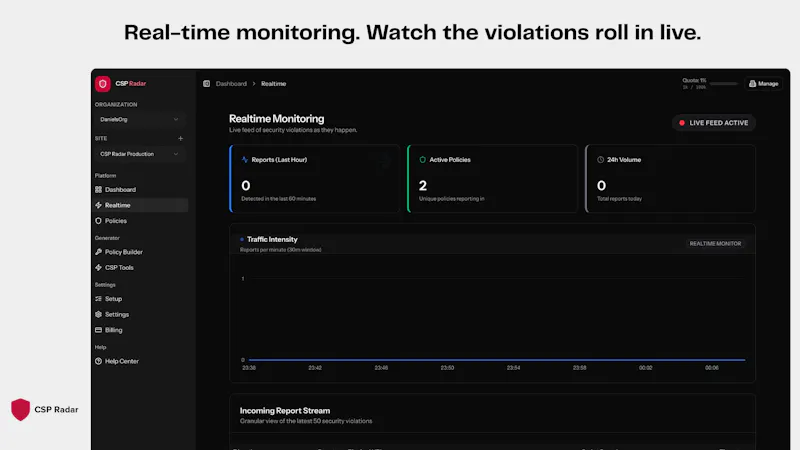The image size is (800, 450).
Task: Open CSP Tools from the sidebar
Action: click(x=140, y=267)
